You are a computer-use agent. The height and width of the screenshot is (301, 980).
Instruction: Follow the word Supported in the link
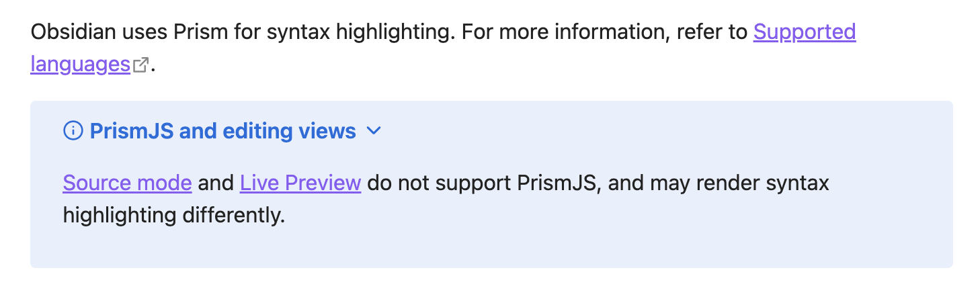(804, 32)
